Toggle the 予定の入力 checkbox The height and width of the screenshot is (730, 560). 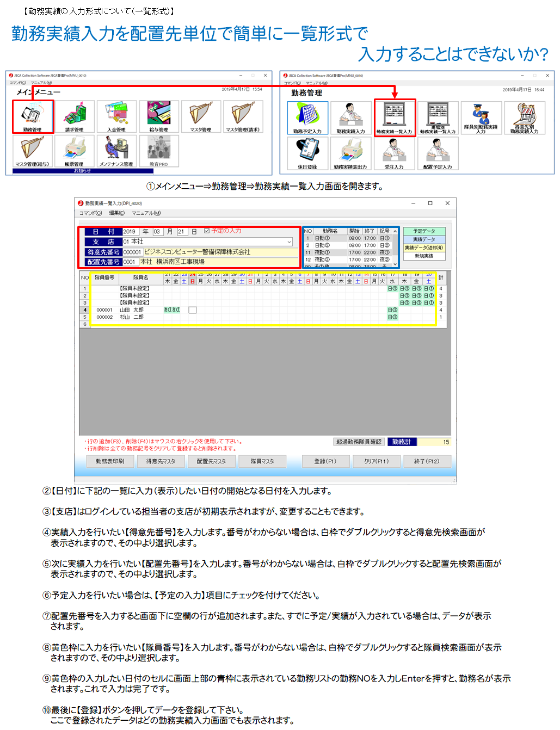(x=207, y=231)
